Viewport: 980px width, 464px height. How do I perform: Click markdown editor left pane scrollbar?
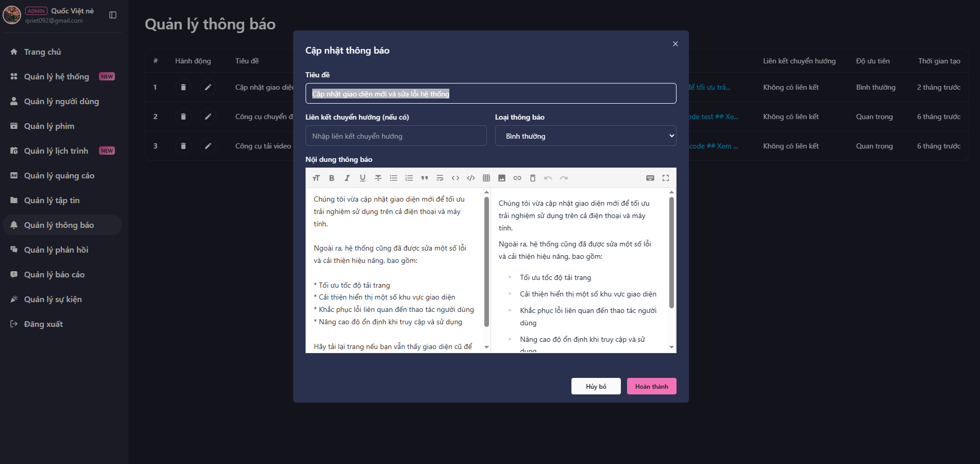point(486,262)
